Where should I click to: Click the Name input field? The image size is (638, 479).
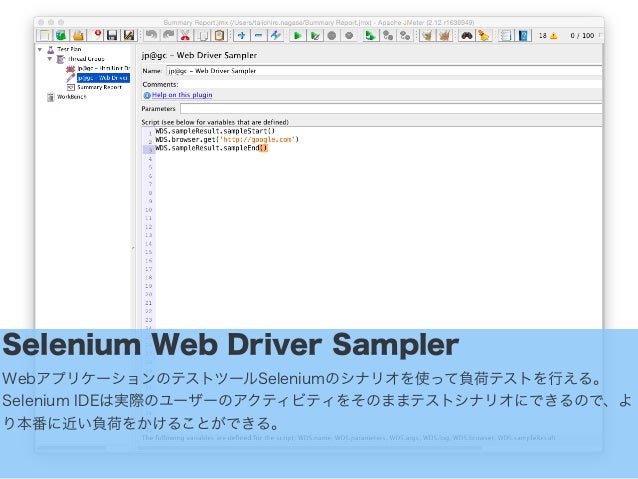pyautogui.click(x=384, y=71)
